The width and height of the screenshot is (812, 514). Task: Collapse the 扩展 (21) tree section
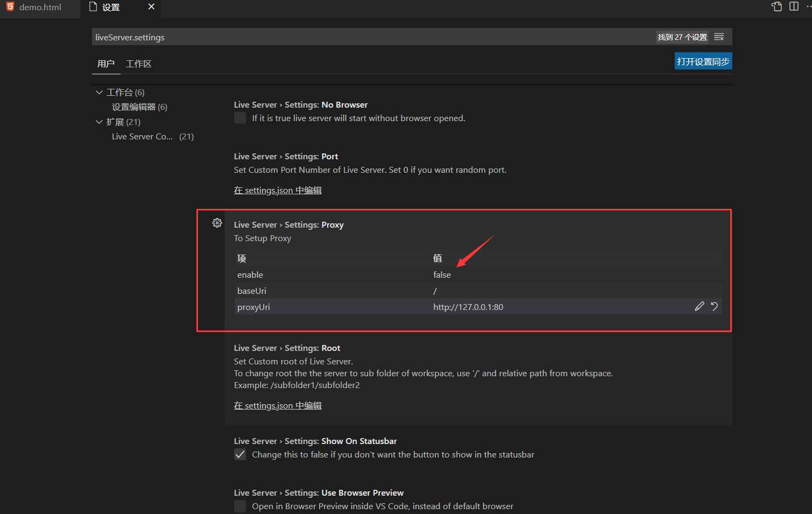[x=99, y=122]
